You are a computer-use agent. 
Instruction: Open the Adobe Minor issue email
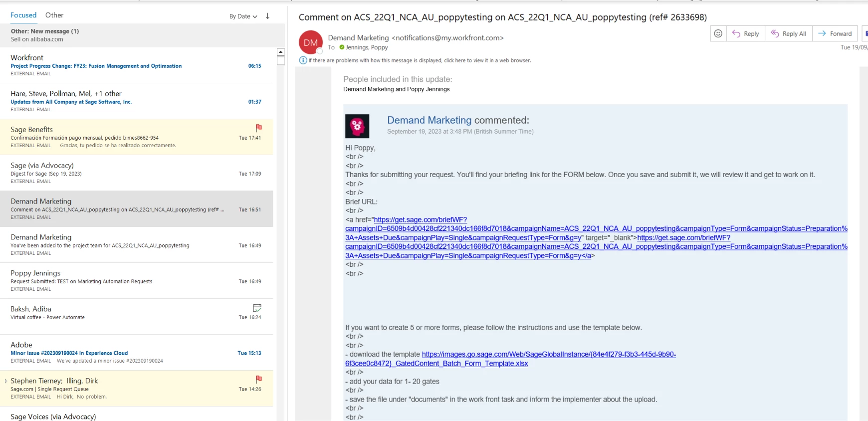(x=137, y=353)
